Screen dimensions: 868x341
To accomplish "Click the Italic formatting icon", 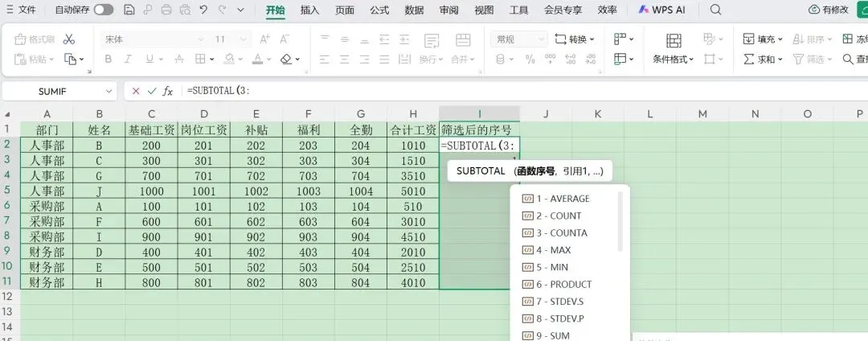I will pos(128,60).
